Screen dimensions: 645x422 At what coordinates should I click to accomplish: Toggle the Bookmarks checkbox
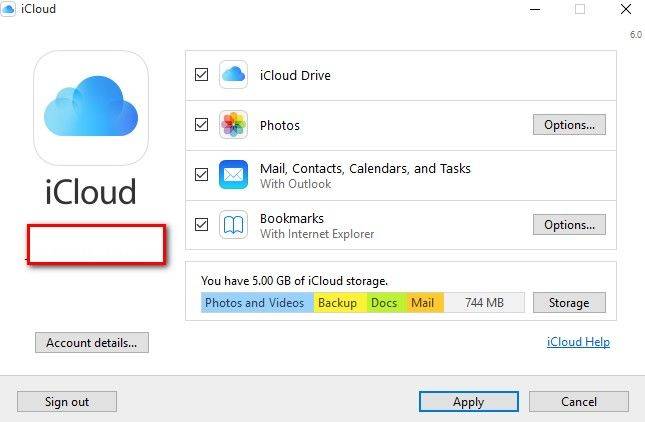click(x=201, y=225)
